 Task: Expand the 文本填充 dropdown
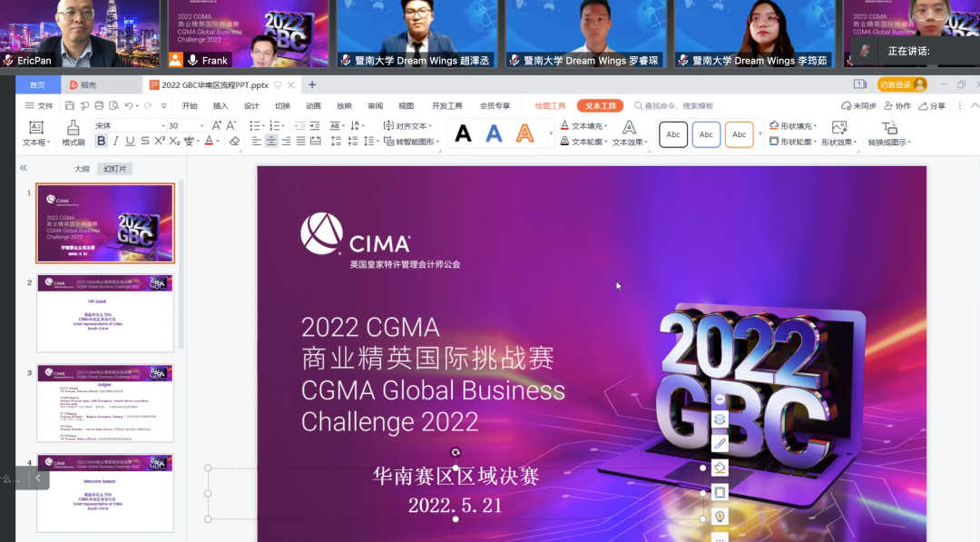[583, 125]
